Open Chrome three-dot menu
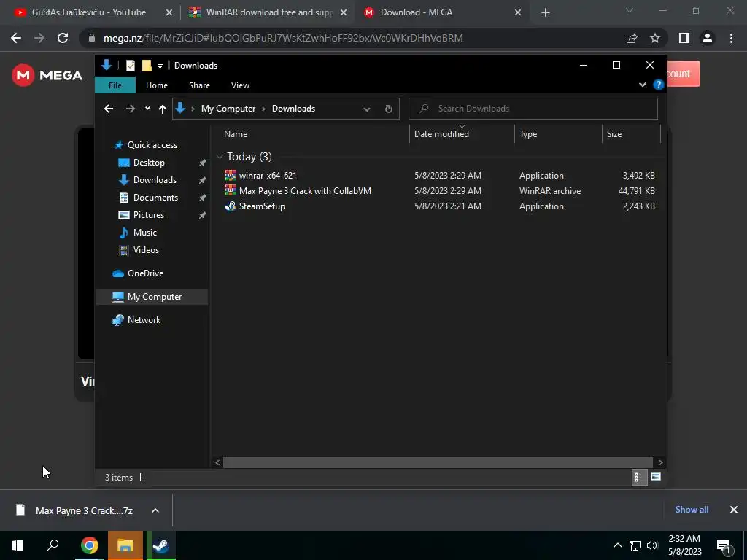Viewport: 747px width, 560px height. coord(731,38)
